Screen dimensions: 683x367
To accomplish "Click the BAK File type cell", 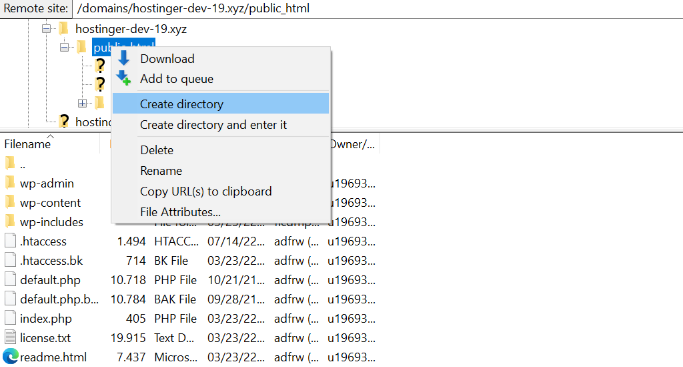I will coord(175,299).
